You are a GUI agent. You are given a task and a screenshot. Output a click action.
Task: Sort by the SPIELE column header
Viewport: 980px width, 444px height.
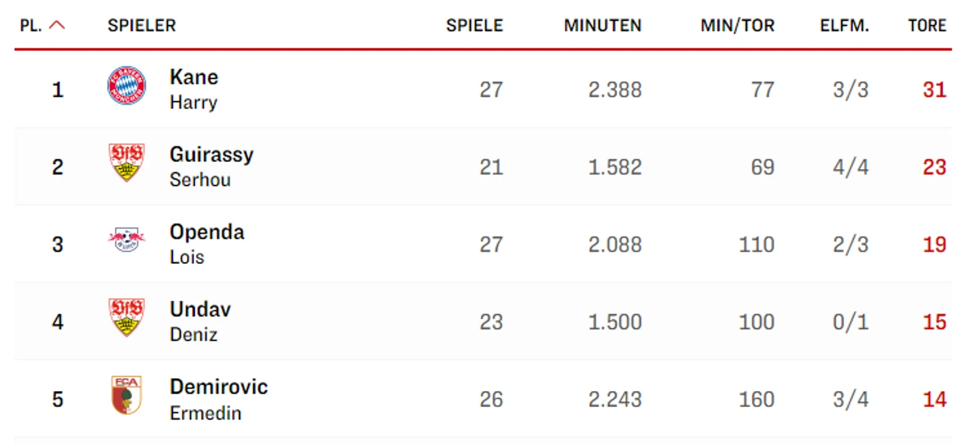475,26
